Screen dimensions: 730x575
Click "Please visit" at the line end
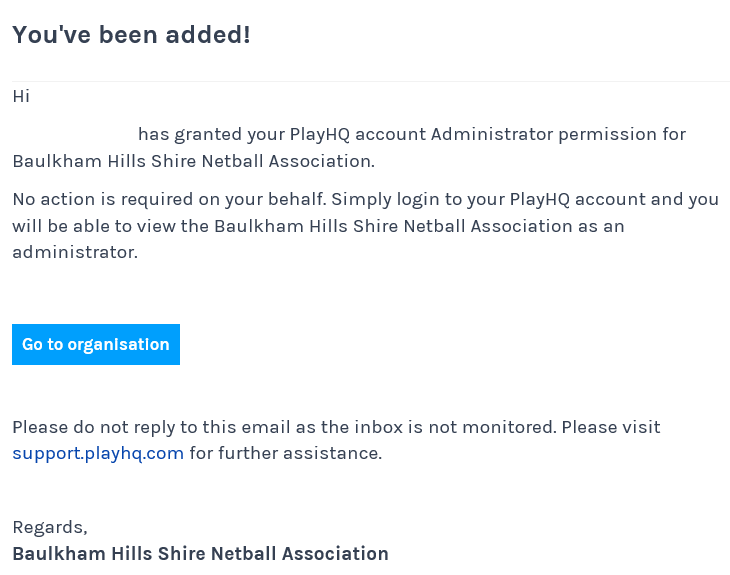[x=611, y=427]
